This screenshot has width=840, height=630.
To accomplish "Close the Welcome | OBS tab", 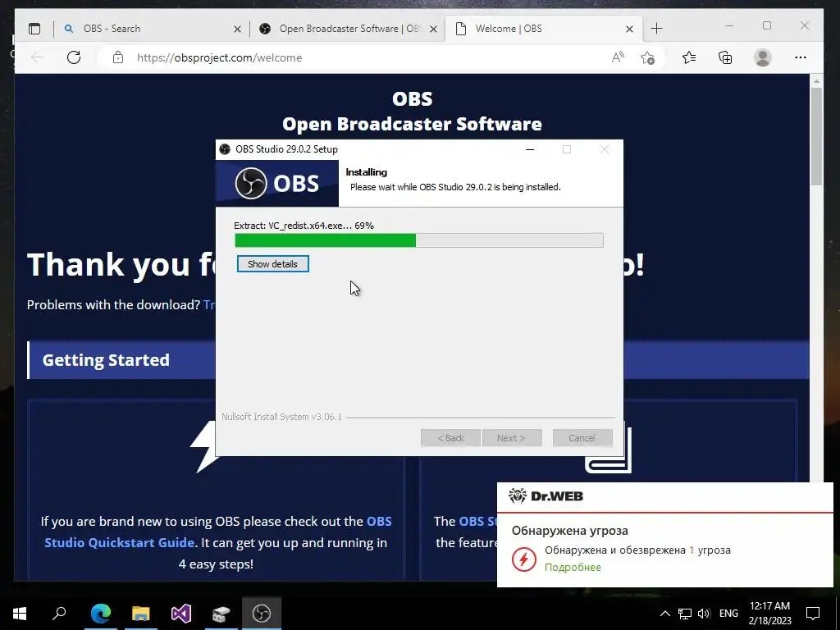I will (629, 29).
